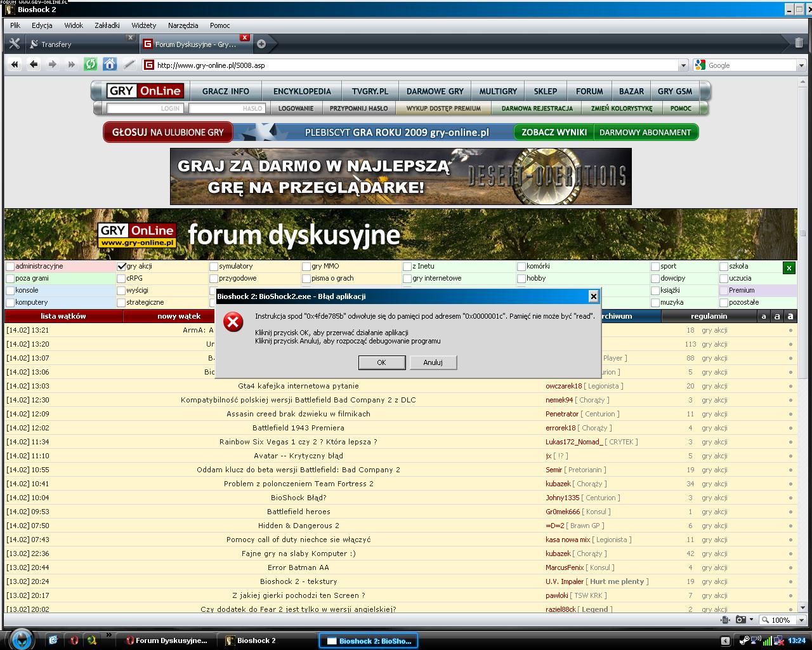812x650 pixels.
Task: Click OK in the error dialog
Action: pos(381,362)
